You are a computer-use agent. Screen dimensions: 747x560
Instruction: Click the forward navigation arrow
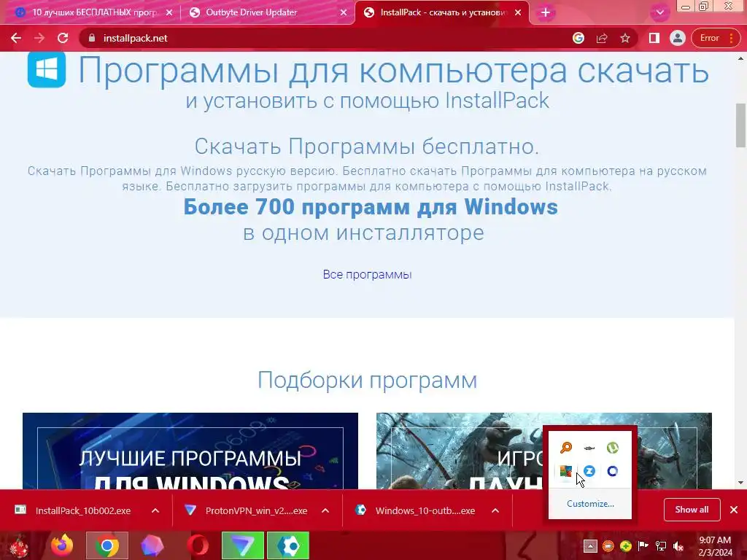point(39,38)
